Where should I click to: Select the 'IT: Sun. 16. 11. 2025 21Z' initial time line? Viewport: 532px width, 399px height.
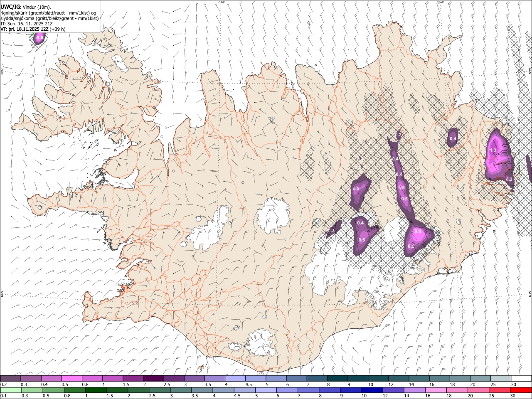[27, 24]
